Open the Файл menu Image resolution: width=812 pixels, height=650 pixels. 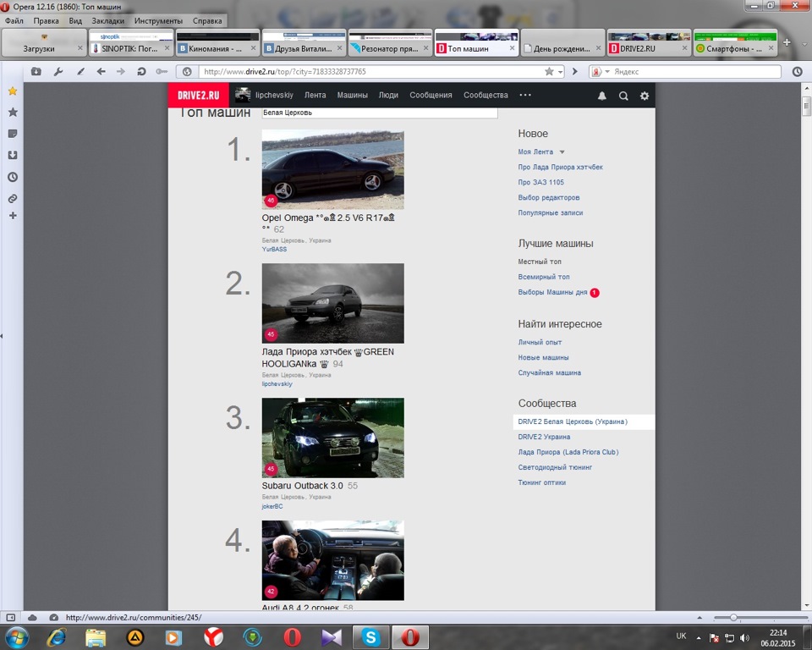14,20
